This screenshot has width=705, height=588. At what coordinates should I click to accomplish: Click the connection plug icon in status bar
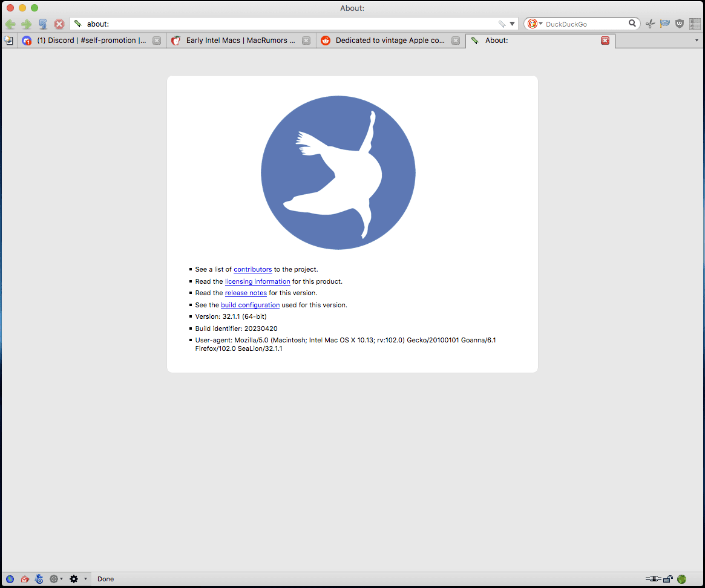tap(654, 579)
